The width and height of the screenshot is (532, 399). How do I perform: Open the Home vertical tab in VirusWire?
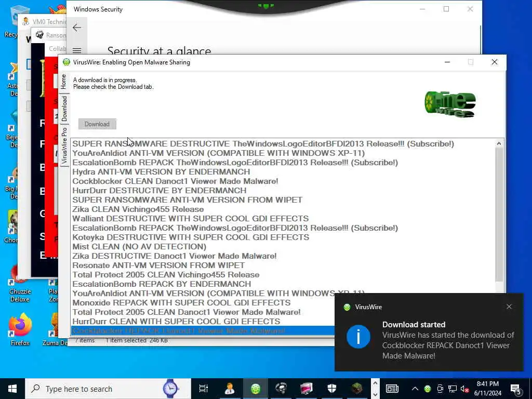click(64, 82)
